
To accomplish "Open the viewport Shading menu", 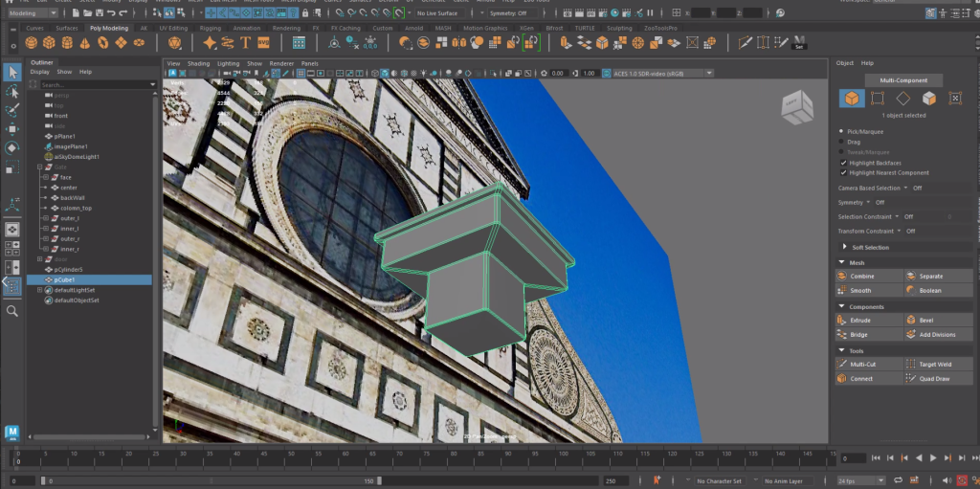I will coord(198,64).
